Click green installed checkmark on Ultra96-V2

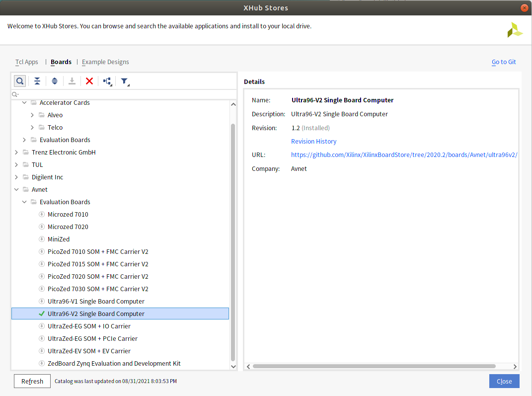(42, 314)
